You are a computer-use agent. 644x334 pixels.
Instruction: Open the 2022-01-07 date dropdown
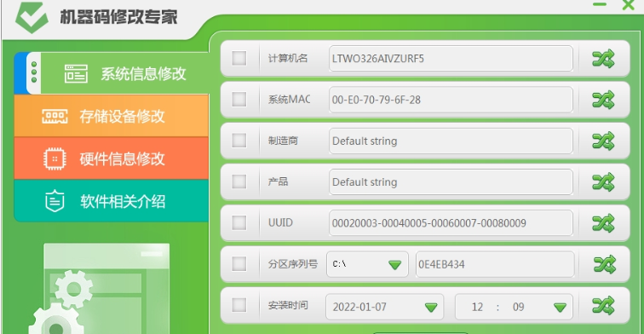click(384, 307)
